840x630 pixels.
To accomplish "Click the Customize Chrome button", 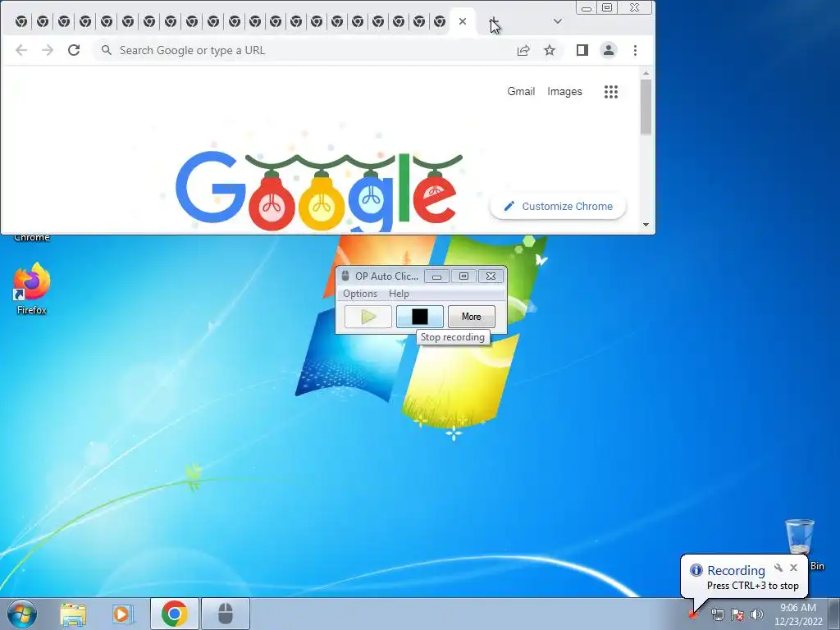I will 558,206.
